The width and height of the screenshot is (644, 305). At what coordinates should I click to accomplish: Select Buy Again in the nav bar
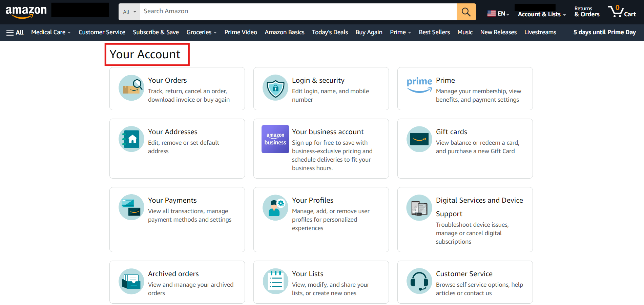pyautogui.click(x=369, y=32)
